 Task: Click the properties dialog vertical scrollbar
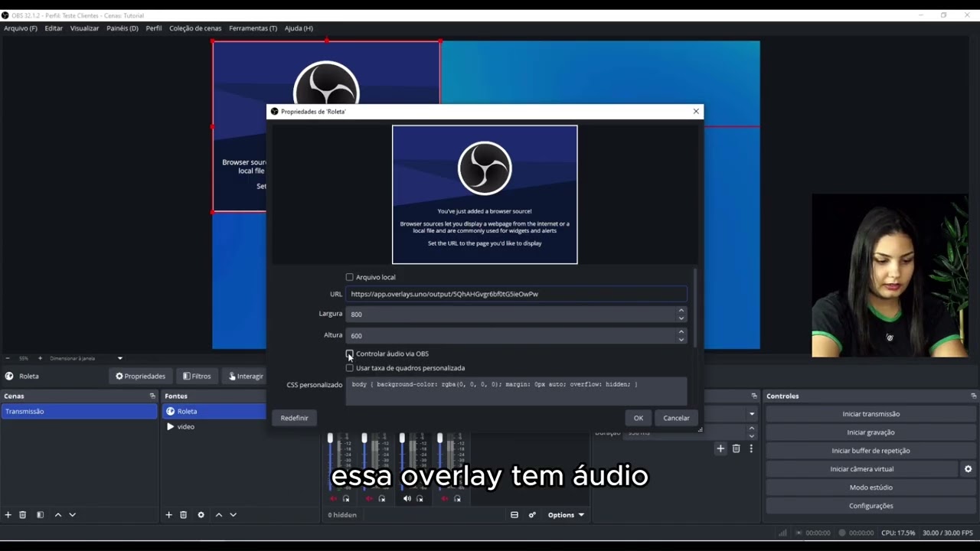[696, 306]
